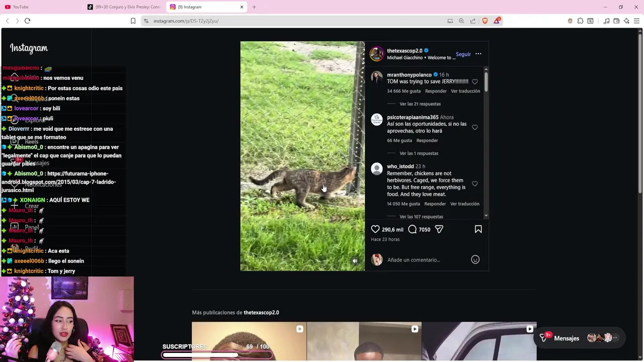Open Leo AI sparkle icon
644x362 pixels.
click(x=626, y=21)
